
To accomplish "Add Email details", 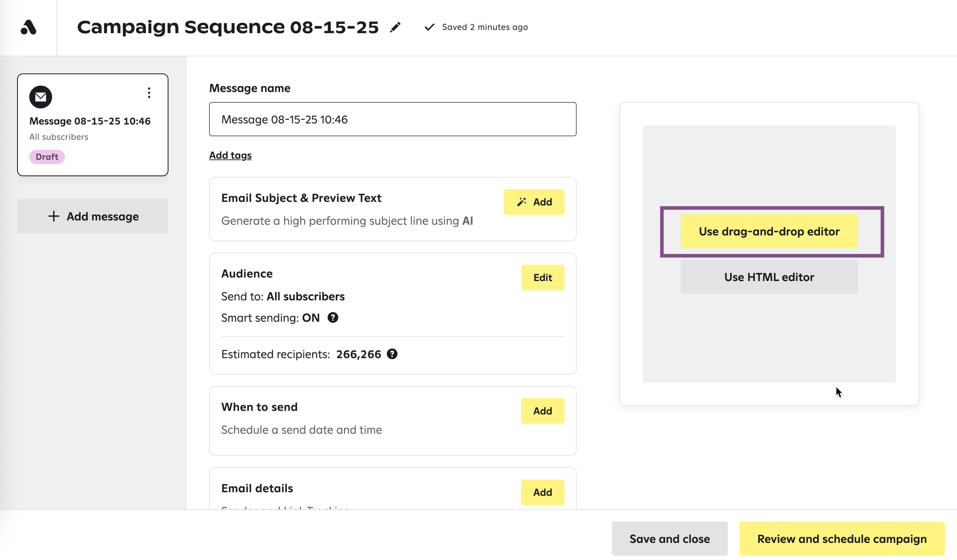I will (x=542, y=492).
